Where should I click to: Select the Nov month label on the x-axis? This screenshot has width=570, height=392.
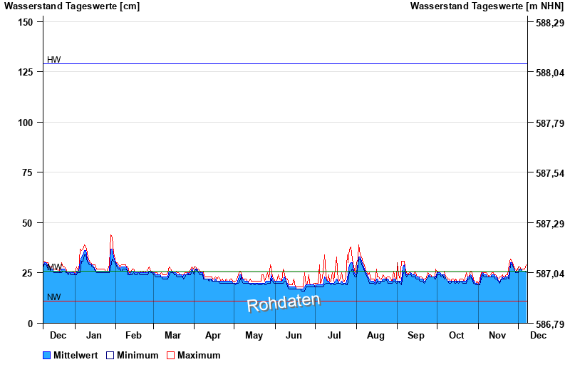(x=497, y=335)
